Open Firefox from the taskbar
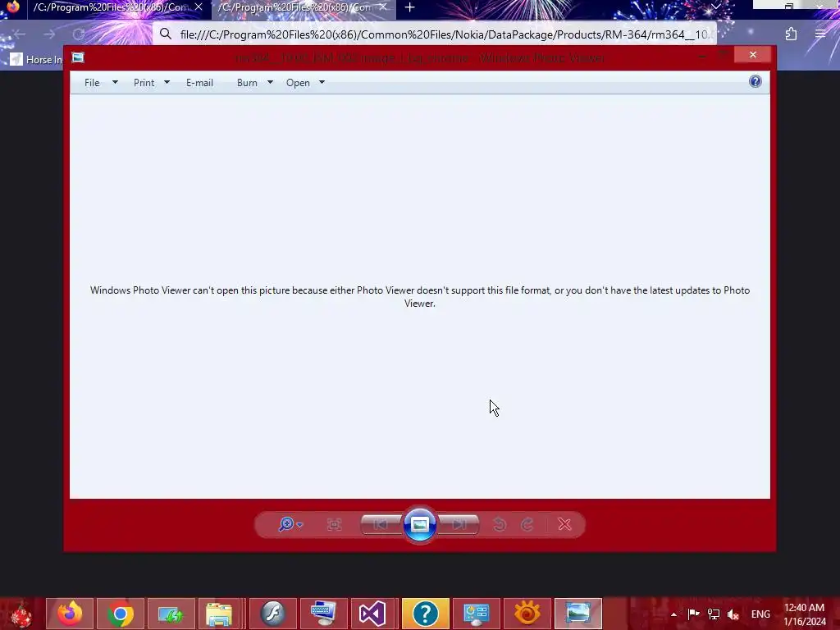This screenshot has height=630, width=840. (70, 614)
